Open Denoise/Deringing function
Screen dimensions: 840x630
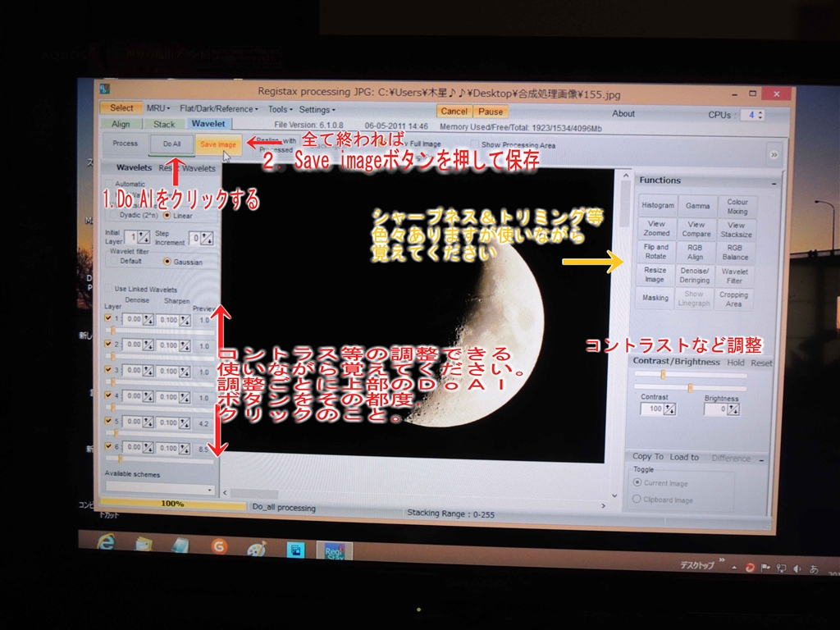[694, 275]
